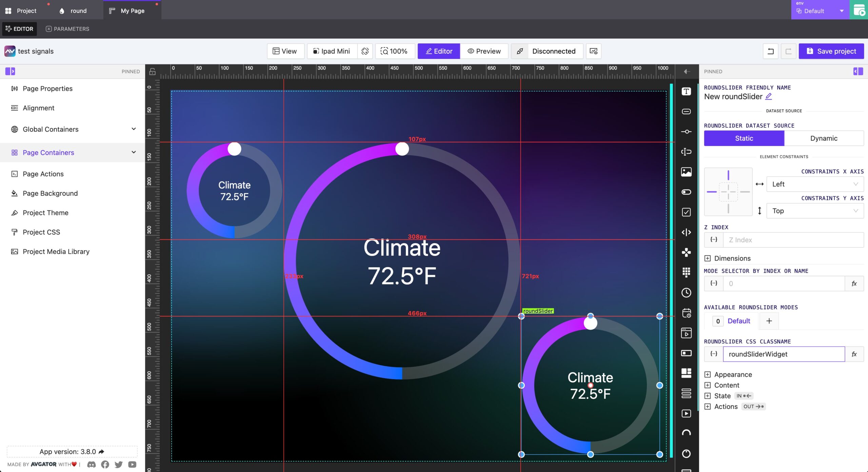Switch dataset source to Dynamic
The image size is (868, 472).
(x=824, y=138)
